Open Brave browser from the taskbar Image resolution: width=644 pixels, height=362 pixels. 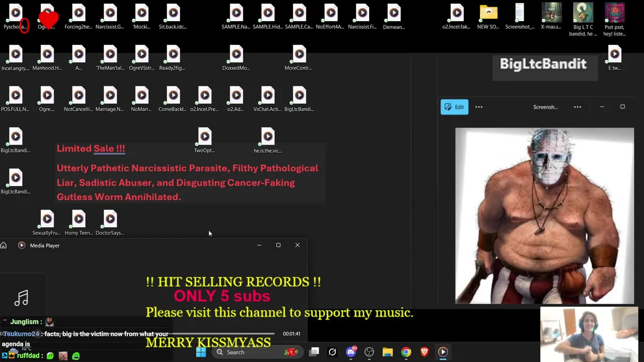click(x=425, y=352)
